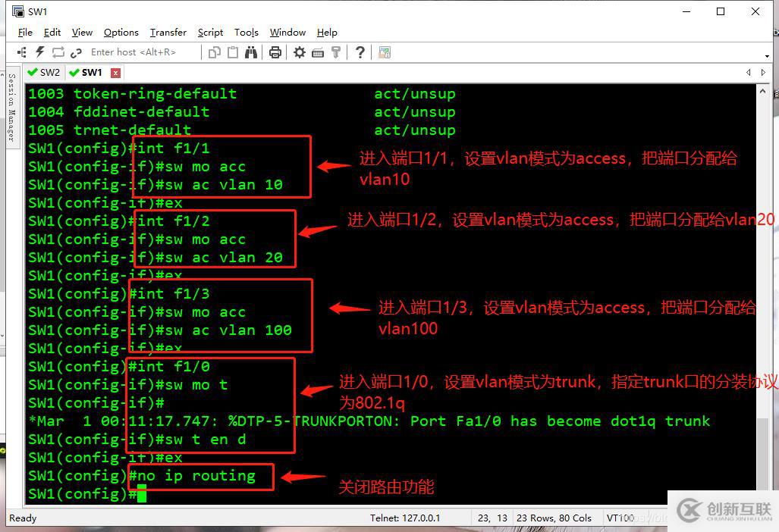Image resolution: width=779 pixels, height=532 pixels.
Task: Open the Help menu
Action: [x=327, y=33]
